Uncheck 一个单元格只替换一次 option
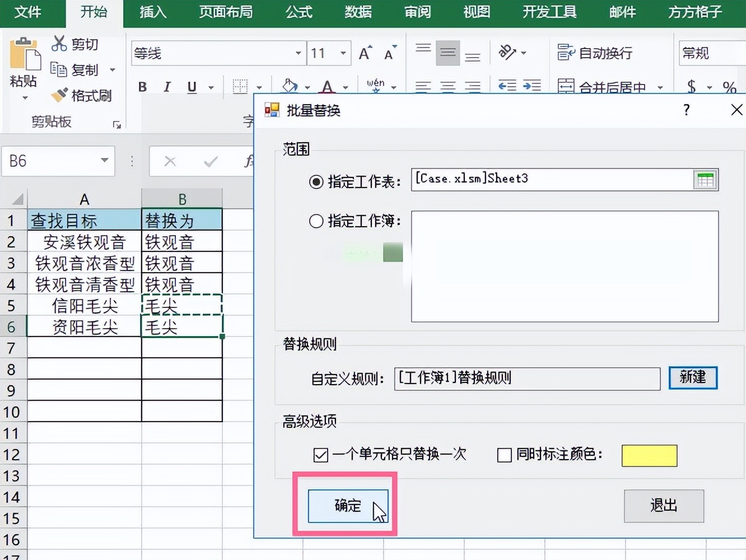The image size is (746, 560). [x=320, y=455]
